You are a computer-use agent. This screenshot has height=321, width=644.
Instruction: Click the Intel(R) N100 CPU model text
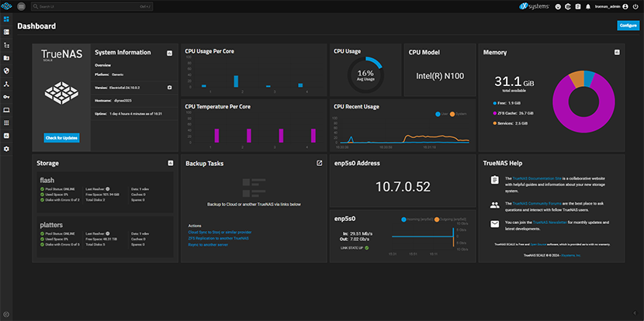pos(440,76)
